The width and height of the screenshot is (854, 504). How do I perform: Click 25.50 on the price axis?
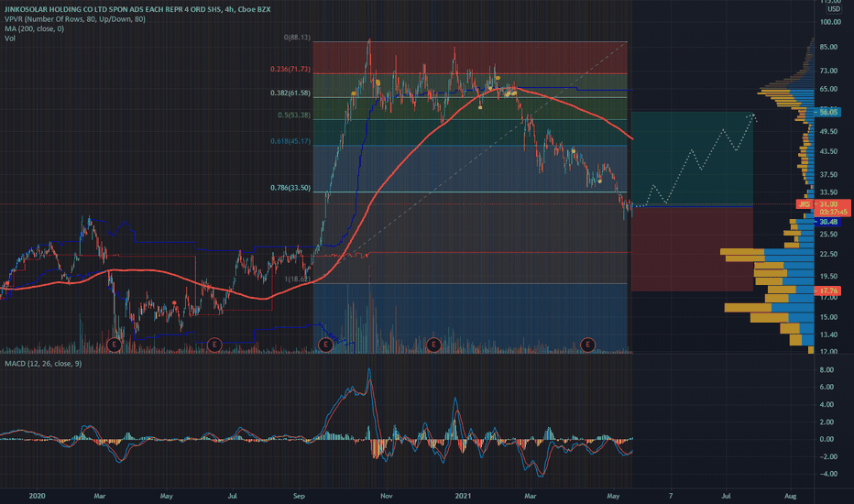point(828,235)
